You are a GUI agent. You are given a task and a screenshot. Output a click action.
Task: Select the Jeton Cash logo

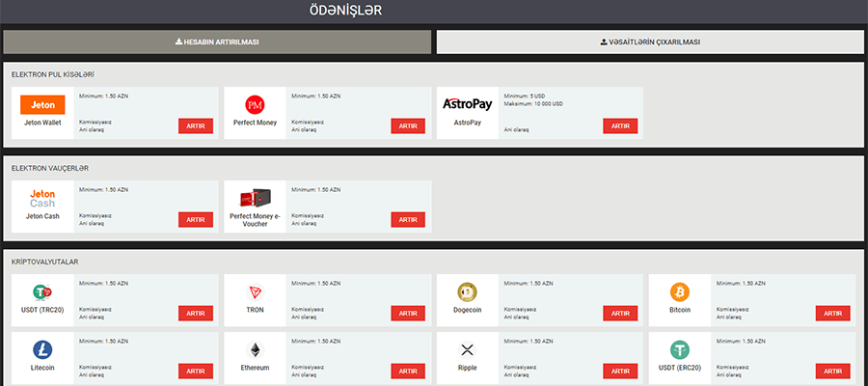click(42, 198)
